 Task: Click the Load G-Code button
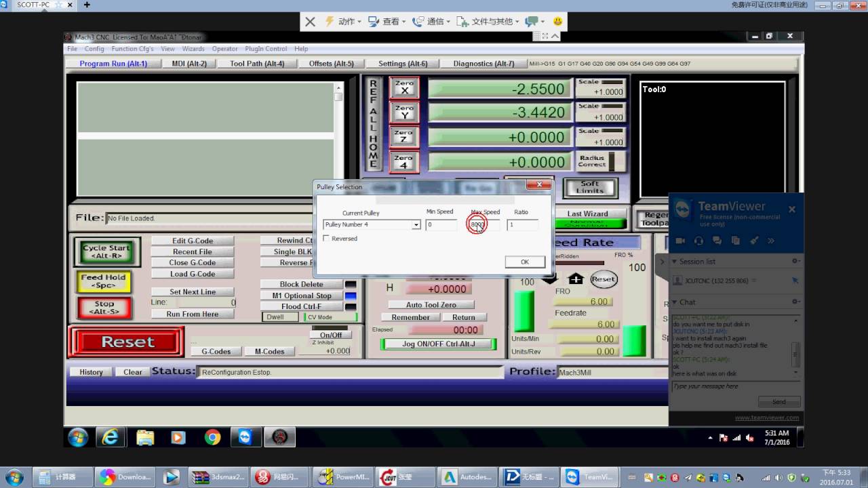pos(193,274)
